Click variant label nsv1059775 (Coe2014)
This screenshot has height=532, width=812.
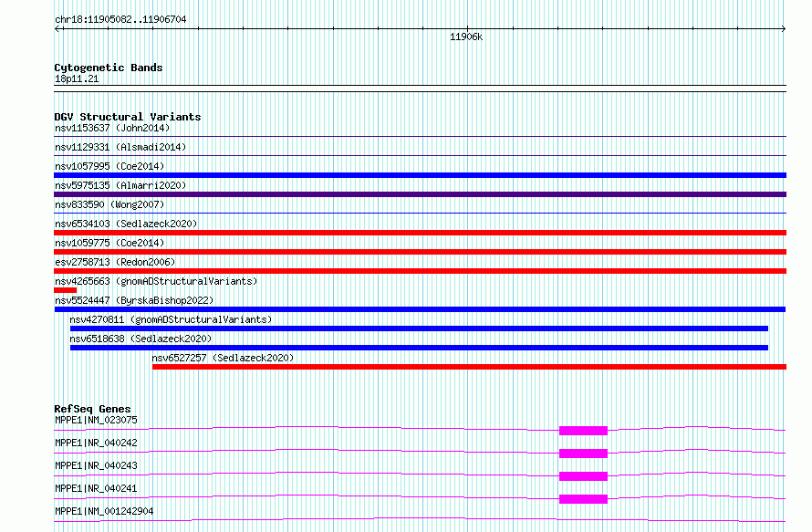click(x=109, y=243)
